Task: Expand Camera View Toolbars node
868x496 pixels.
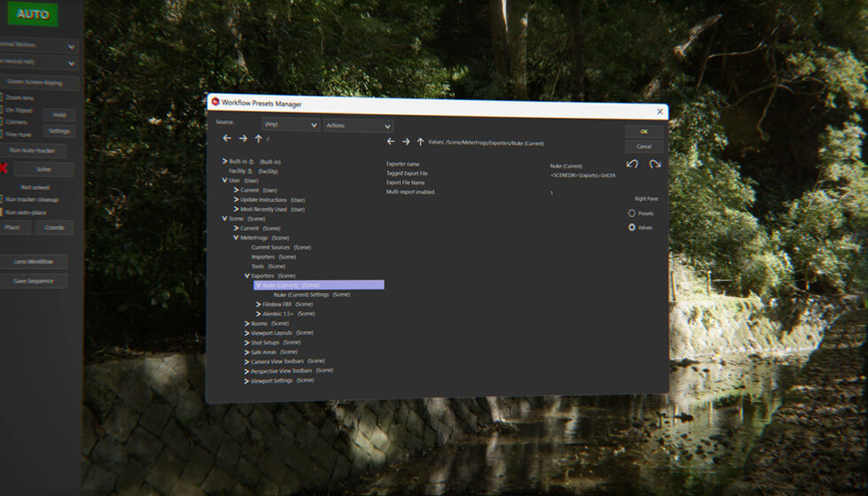Action: [x=247, y=361]
